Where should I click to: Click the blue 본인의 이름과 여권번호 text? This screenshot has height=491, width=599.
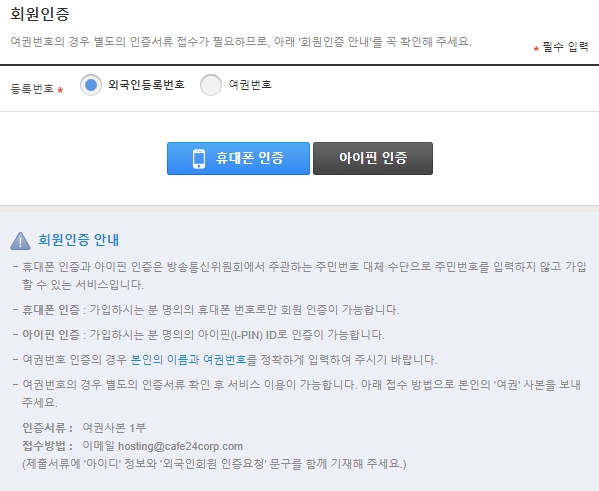coord(188,360)
